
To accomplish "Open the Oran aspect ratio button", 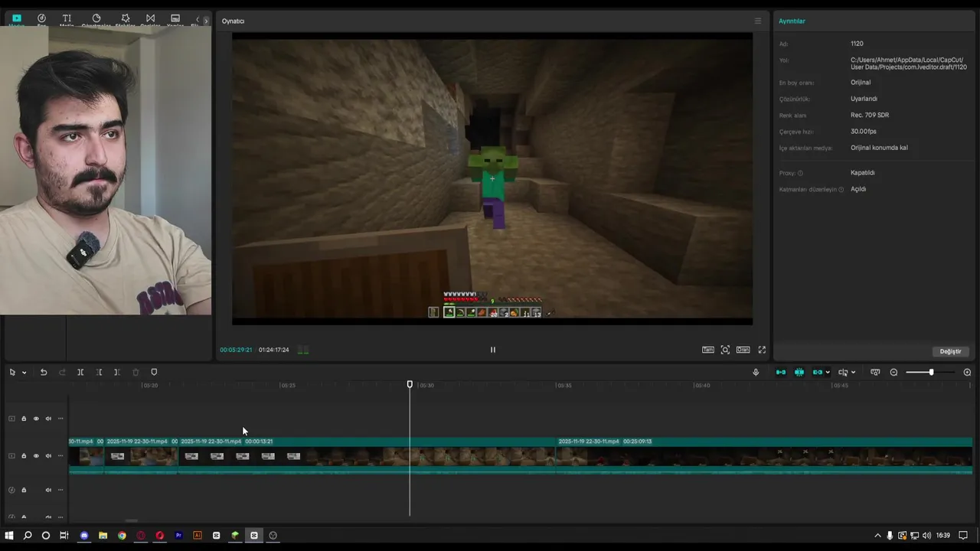I will tap(743, 350).
